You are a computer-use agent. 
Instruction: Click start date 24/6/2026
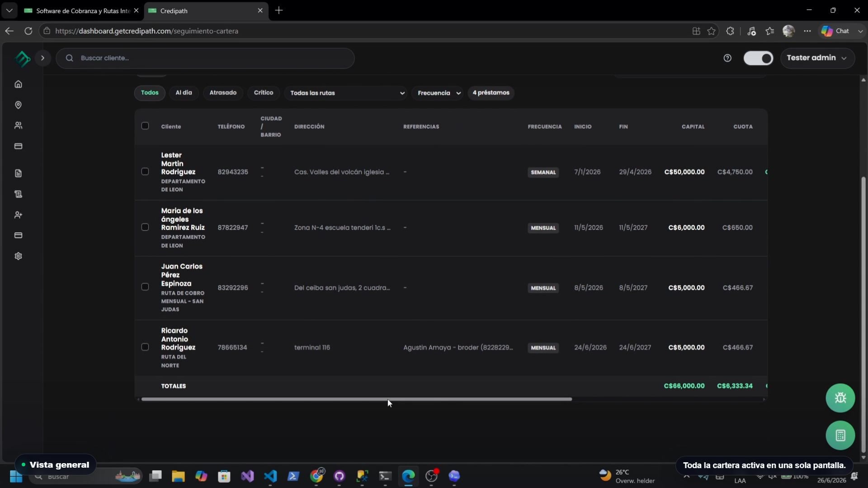point(590,347)
